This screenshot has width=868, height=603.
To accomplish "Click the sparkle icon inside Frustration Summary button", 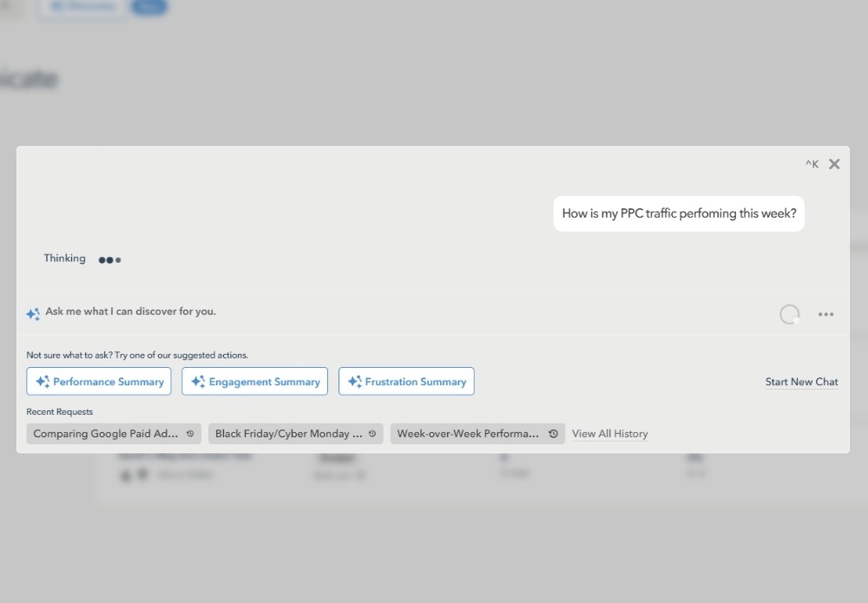I will click(x=353, y=381).
